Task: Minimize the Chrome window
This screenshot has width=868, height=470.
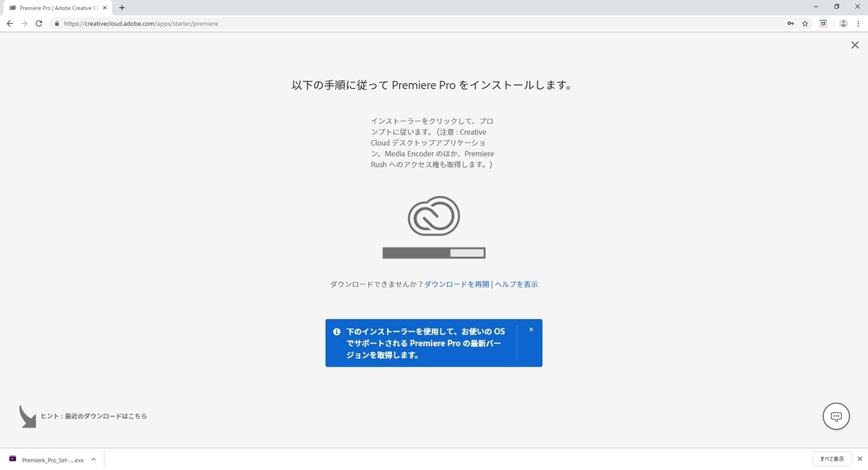Action: click(x=817, y=7)
